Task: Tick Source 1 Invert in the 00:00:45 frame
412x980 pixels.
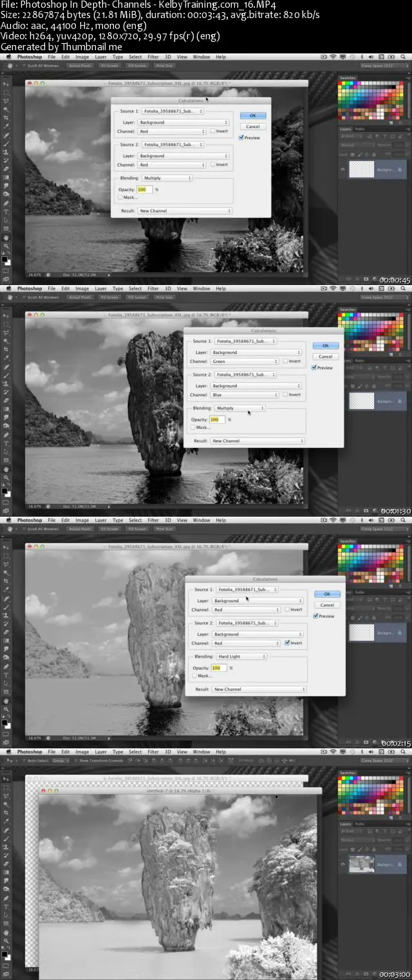Action: coord(212,131)
